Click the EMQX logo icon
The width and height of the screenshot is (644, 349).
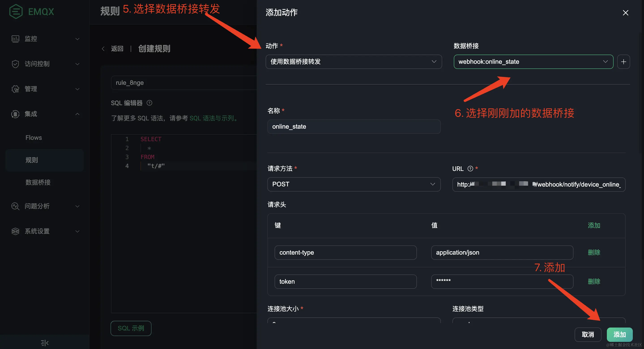click(x=16, y=12)
